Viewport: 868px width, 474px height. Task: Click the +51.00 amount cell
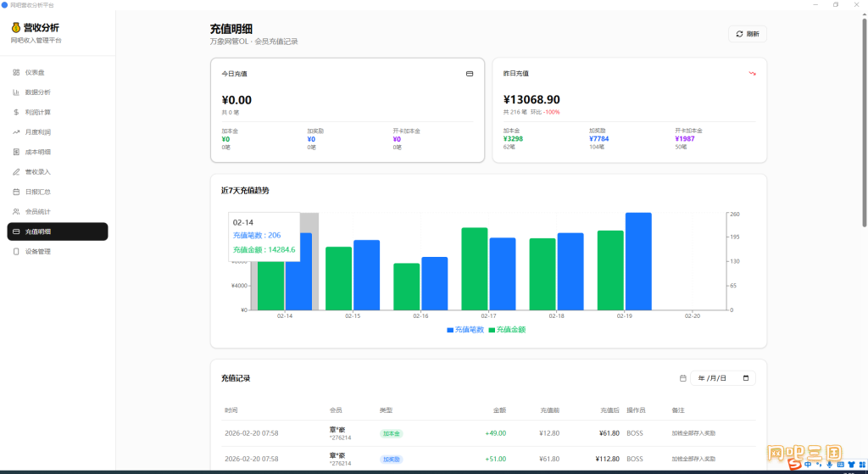(495, 459)
